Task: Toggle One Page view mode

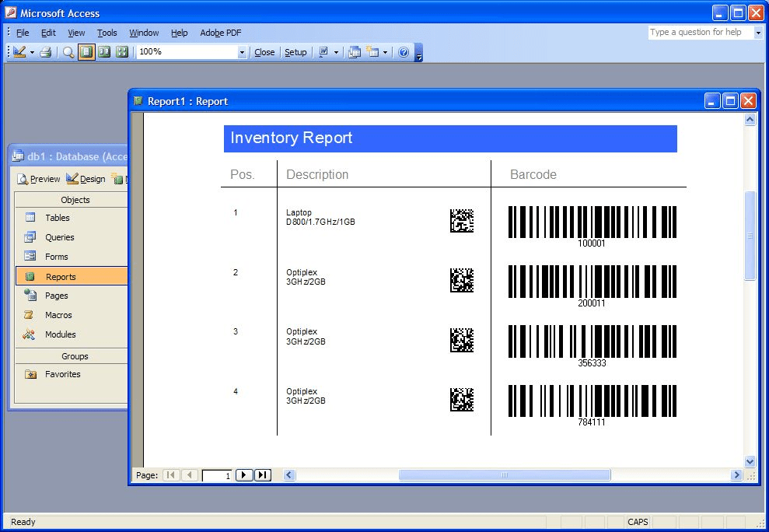Action: 87,52
